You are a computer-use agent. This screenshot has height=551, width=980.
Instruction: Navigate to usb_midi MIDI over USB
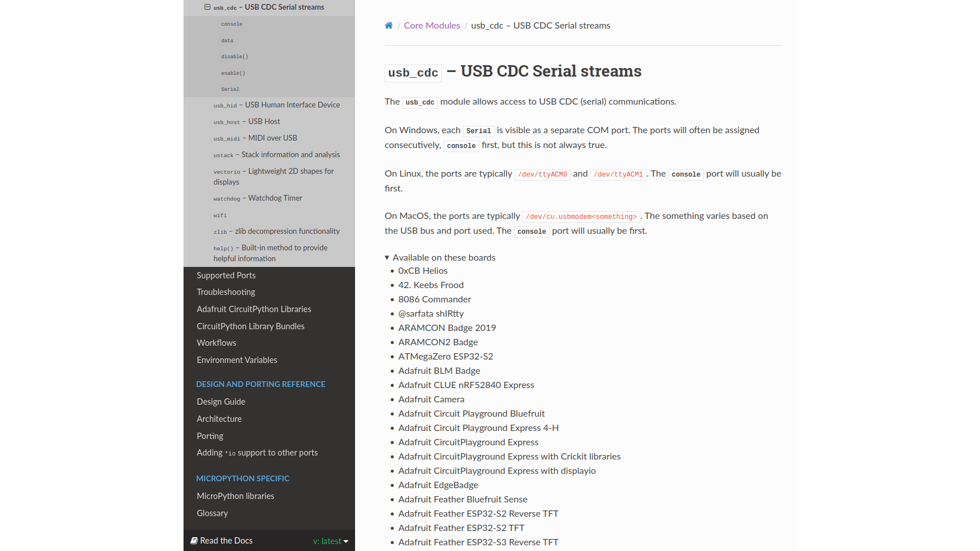click(256, 138)
